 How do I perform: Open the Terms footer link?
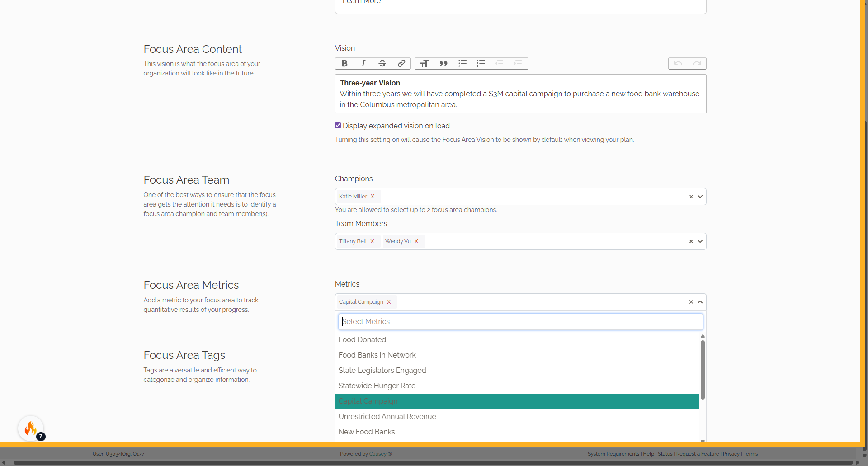click(x=750, y=454)
